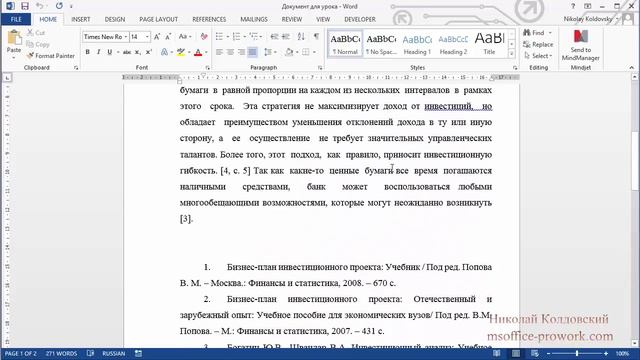Click the Strikethrough abc icon
This screenshot has height=360, width=640.
[127, 52]
